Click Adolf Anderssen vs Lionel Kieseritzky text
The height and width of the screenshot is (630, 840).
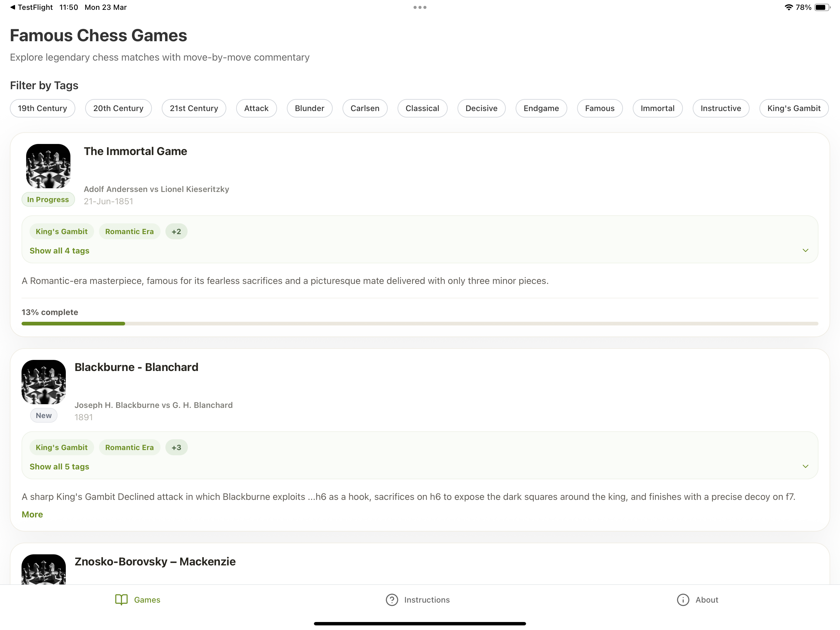click(157, 189)
